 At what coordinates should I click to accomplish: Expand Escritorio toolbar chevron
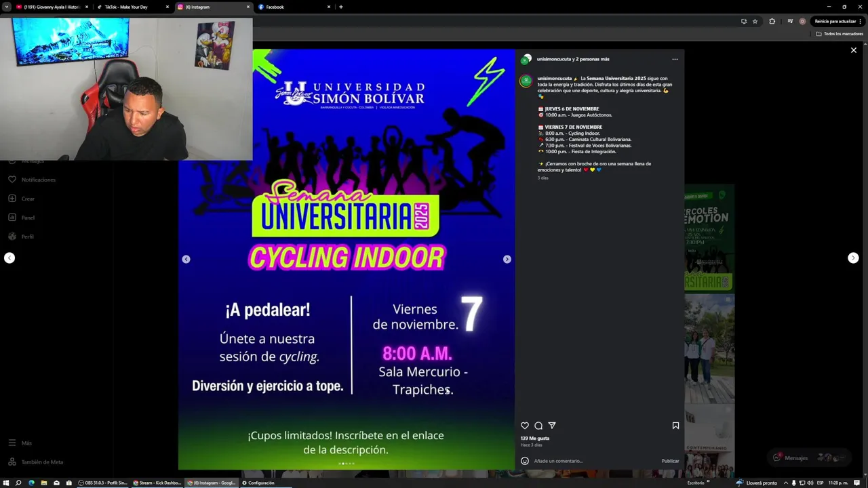coord(708,482)
